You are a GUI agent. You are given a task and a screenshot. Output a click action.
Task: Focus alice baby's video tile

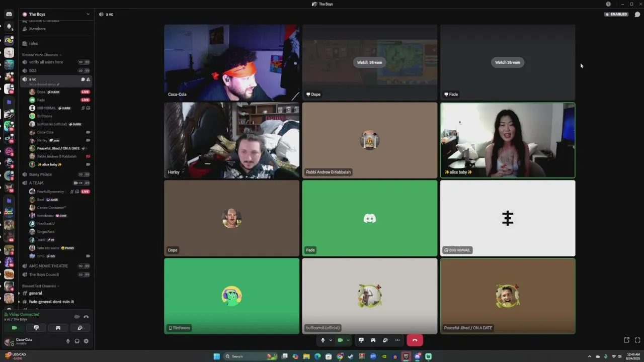pyautogui.click(x=508, y=140)
